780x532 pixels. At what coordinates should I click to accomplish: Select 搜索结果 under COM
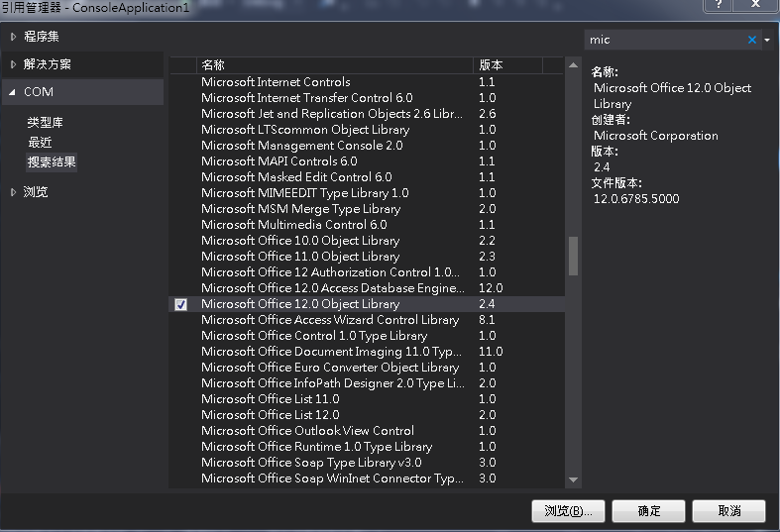click(x=52, y=162)
